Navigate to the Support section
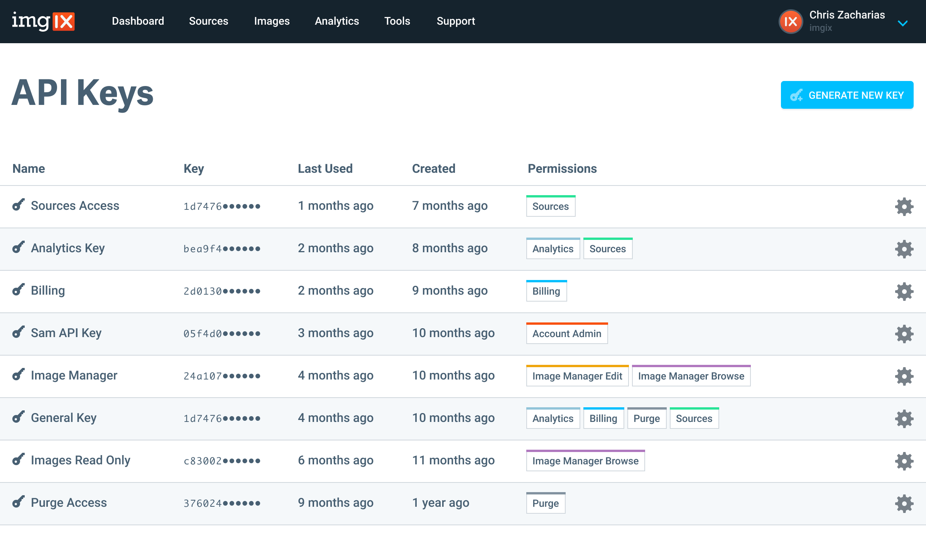This screenshot has width=926, height=560. click(456, 21)
